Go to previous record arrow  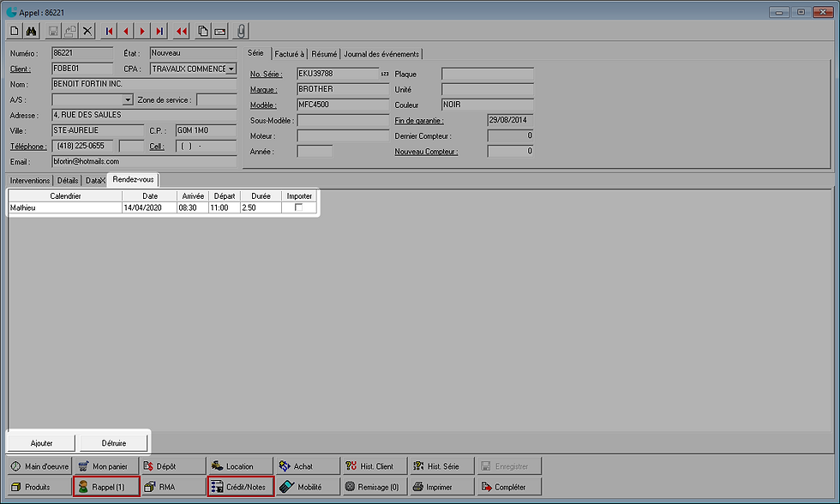pyautogui.click(x=125, y=31)
